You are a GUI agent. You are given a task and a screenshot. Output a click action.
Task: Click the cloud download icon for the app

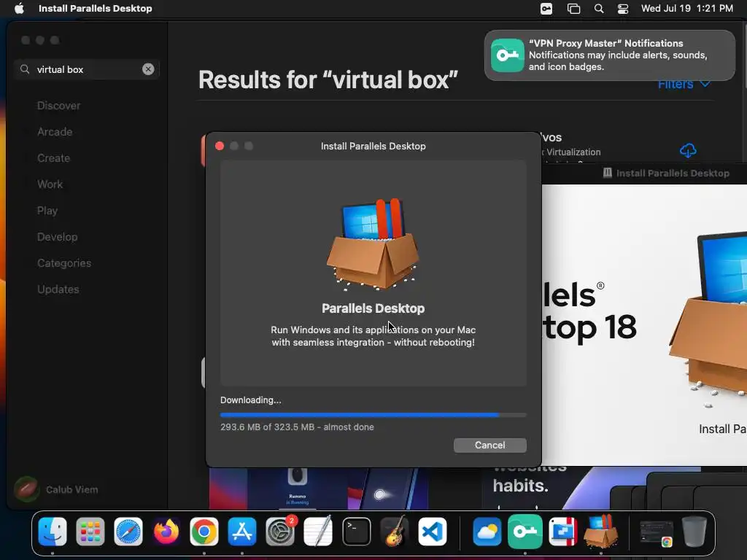[688, 150]
